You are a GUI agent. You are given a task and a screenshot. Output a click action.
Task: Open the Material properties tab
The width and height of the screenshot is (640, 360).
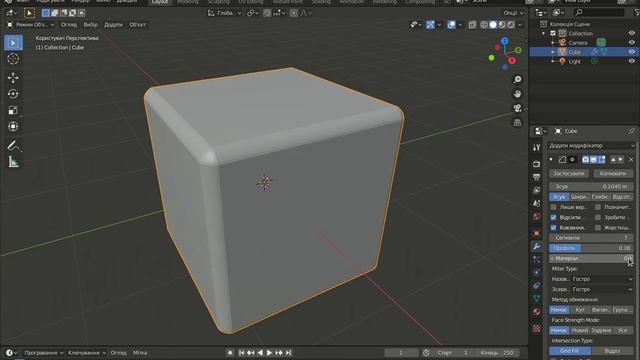(536, 312)
